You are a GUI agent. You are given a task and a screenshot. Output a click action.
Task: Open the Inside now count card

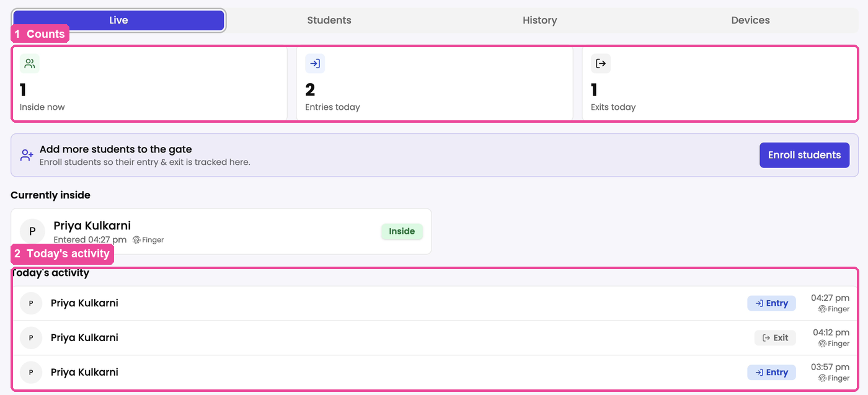coord(149,83)
